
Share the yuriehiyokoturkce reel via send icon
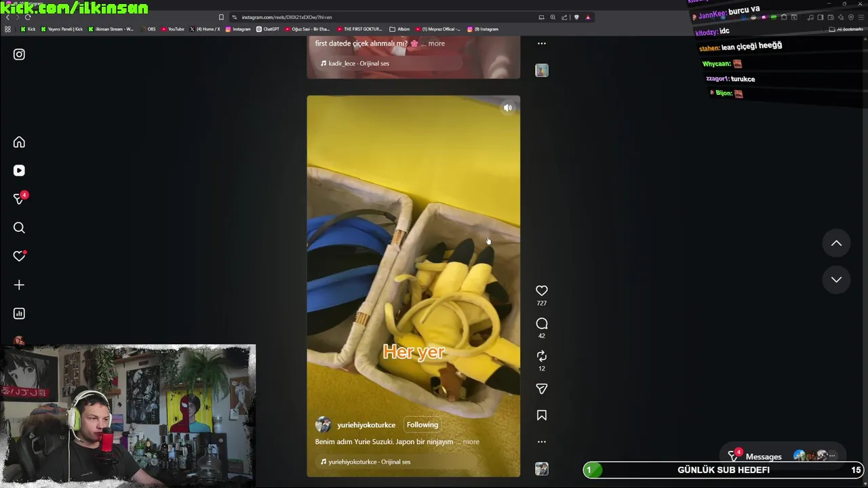[541, 389]
